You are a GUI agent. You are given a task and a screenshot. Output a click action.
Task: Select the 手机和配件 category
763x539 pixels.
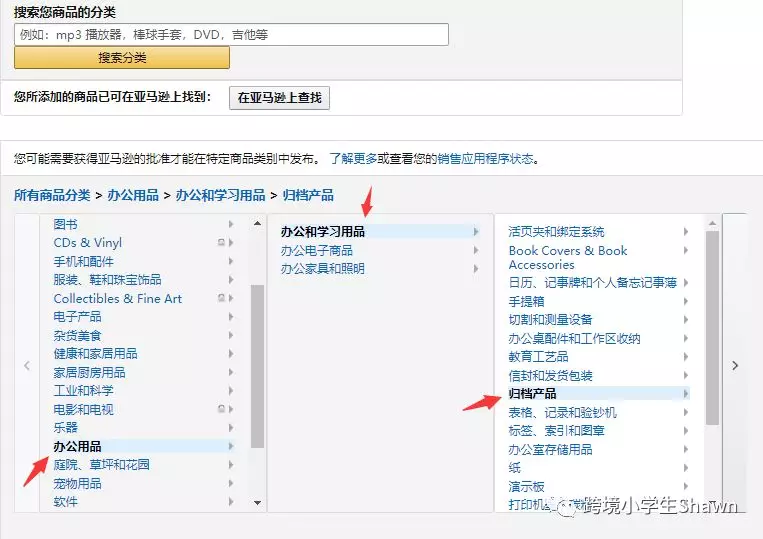[83, 261]
